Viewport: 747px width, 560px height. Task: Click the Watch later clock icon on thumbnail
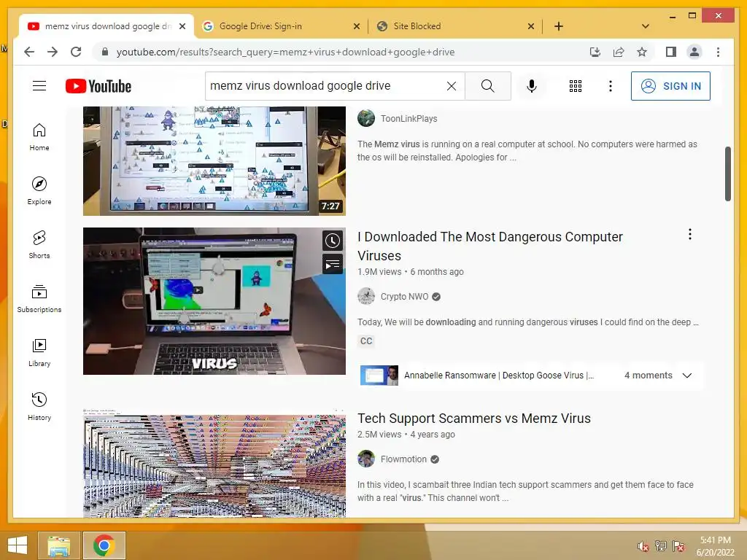point(333,241)
